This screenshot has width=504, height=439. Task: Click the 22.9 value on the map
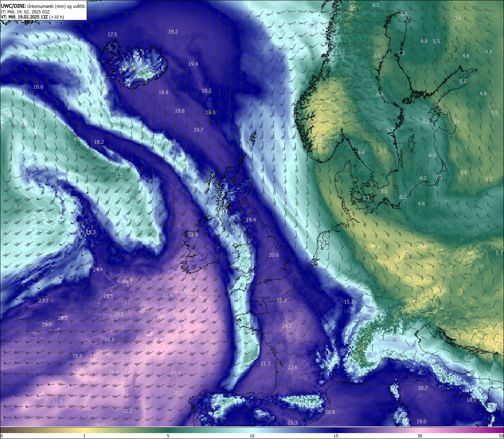tap(57, 402)
